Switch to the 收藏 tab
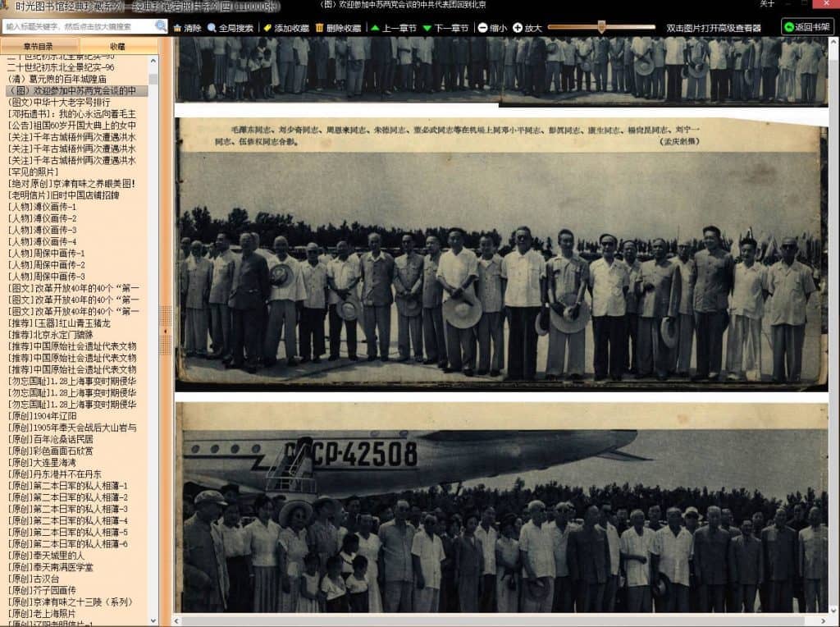Screen dimensions: 840x627 pyautogui.click(x=118, y=47)
